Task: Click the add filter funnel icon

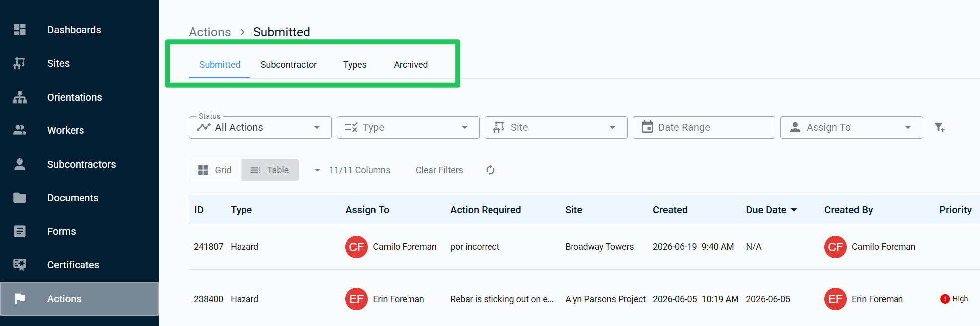Action: pos(939,127)
